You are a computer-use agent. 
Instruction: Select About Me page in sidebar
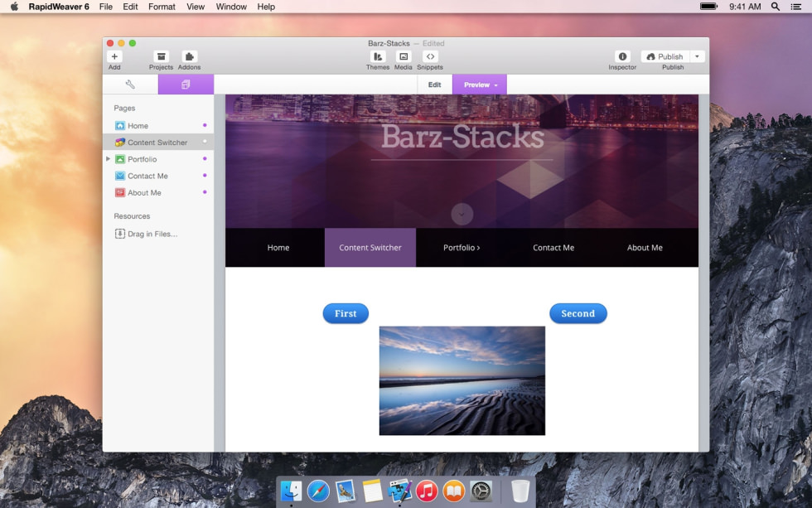tap(158, 192)
